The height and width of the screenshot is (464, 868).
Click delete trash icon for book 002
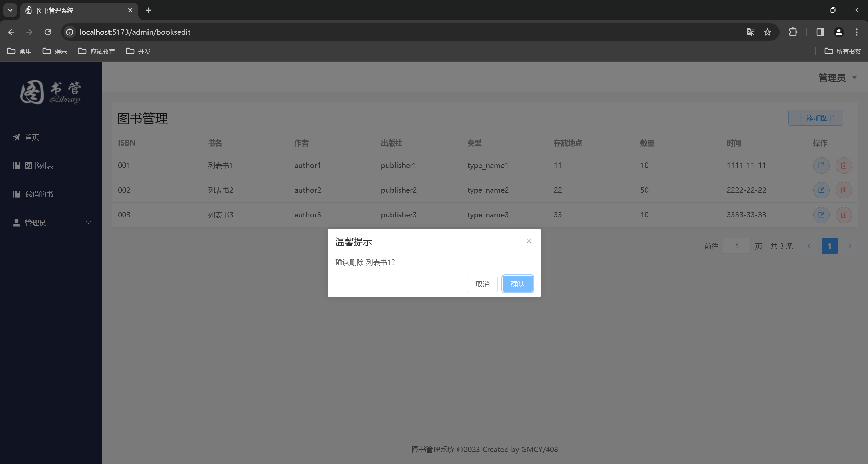844,190
